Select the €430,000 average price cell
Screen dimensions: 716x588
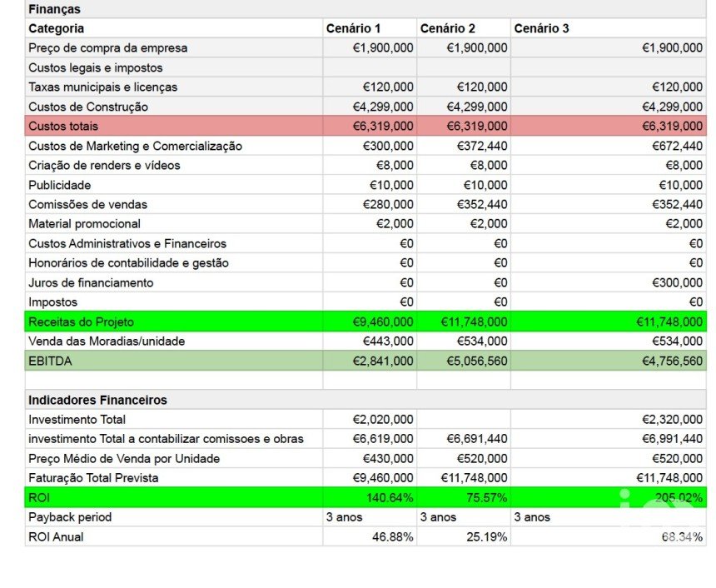(388, 459)
